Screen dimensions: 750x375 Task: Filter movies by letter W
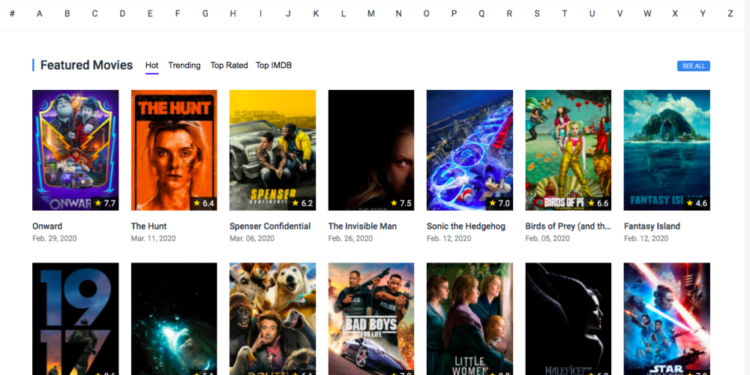pyautogui.click(x=647, y=13)
